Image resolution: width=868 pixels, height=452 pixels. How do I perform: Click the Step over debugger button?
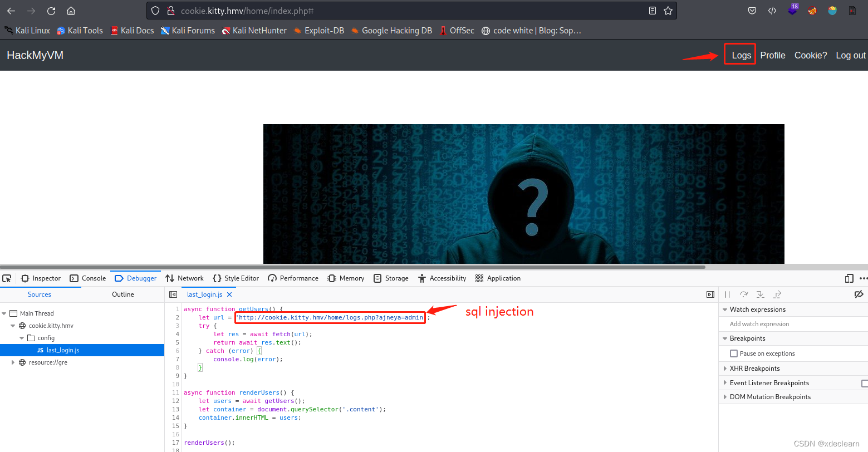[x=744, y=294]
